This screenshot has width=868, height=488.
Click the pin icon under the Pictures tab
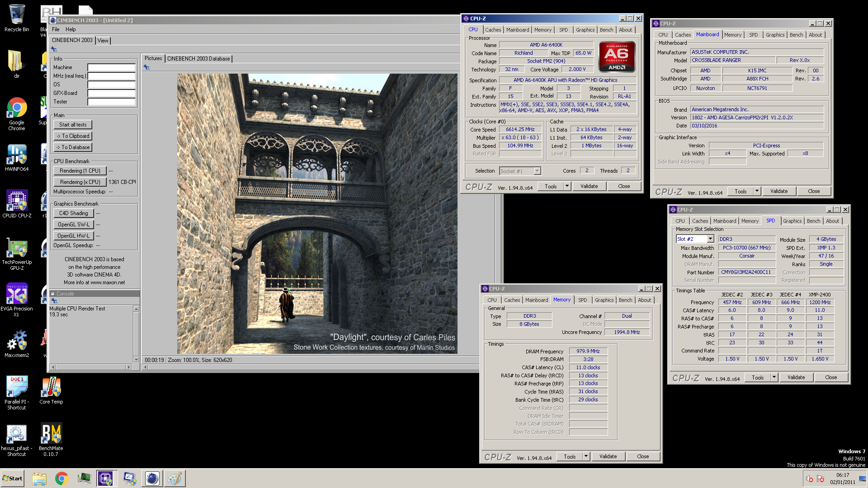[x=146, y=67]
